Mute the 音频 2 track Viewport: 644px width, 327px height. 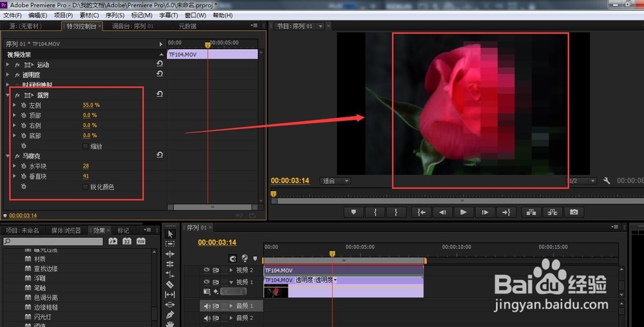(x=207, y=318)
